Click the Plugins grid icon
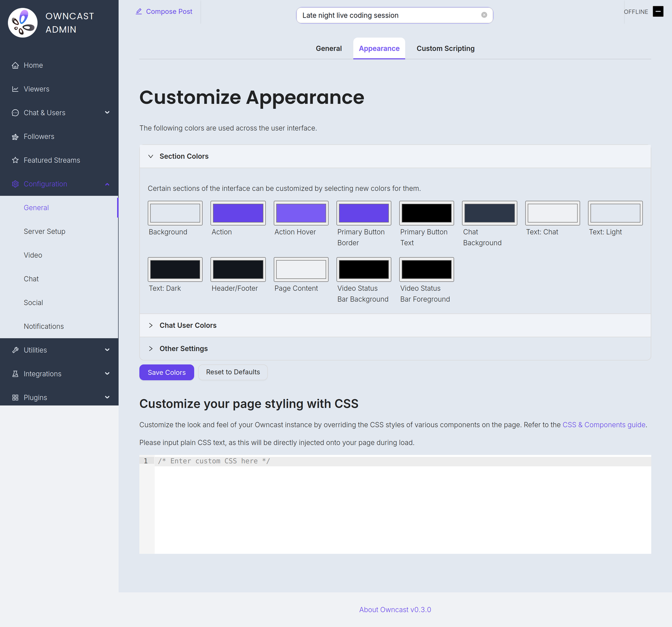 [16, 398]
